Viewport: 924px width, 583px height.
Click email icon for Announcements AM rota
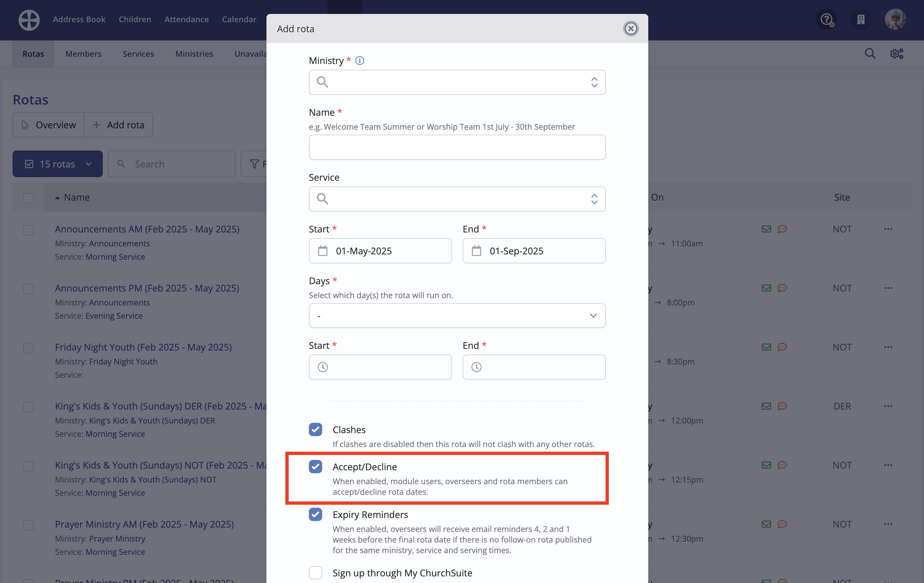pyautogui.click(x=766, y=229)
